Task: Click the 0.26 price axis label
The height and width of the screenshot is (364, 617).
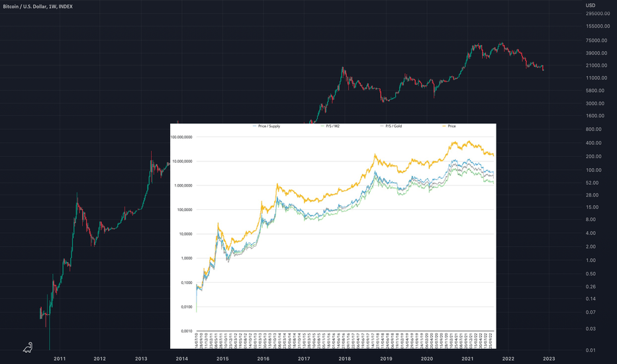Action: [x=591, y=287]
